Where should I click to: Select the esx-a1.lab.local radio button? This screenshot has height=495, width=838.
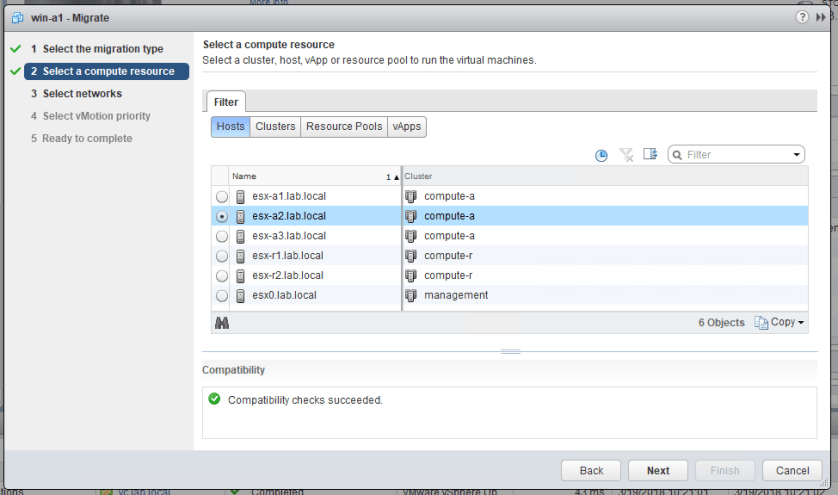point(221,197)
